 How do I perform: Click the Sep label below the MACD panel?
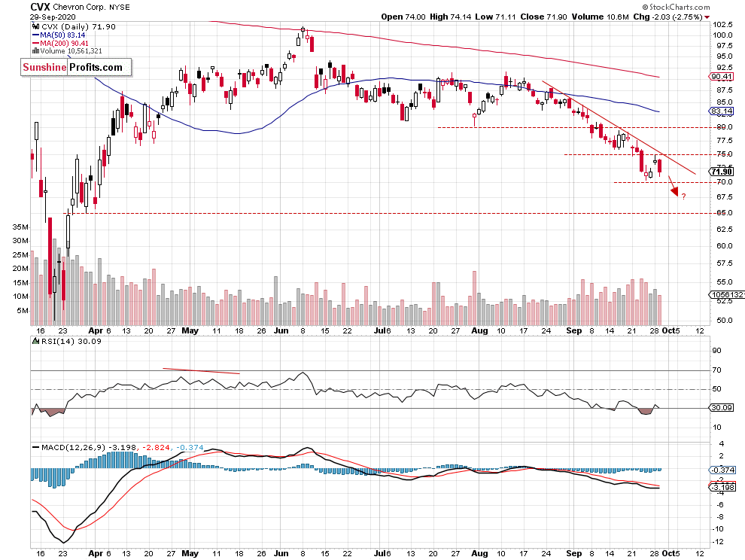(574, 553)
